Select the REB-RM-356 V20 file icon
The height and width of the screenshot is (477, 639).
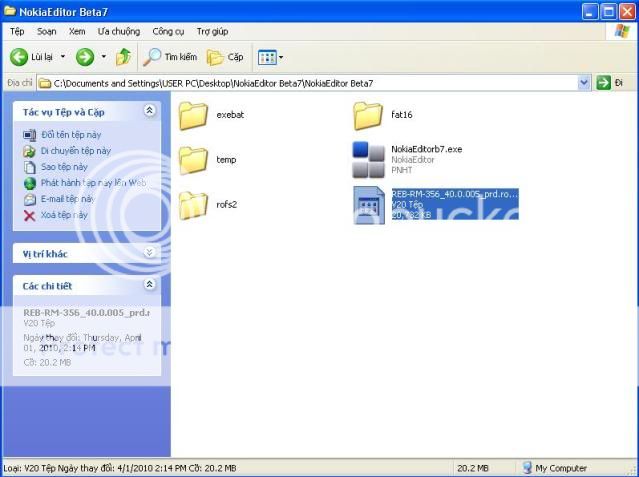370,204
